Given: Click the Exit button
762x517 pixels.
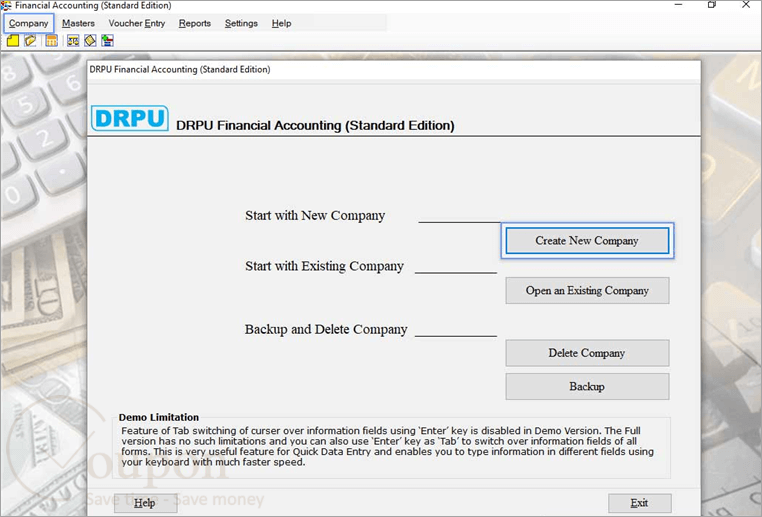Looking at the screenshot, I should [640, 503].
